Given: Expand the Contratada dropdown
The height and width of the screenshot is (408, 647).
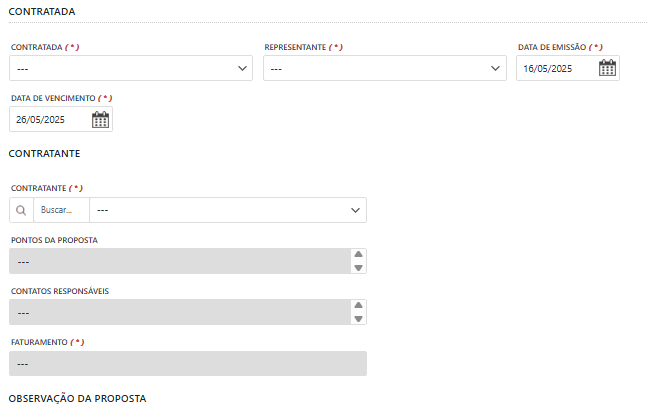Looking at the screenshot, I should coord(131,68).
